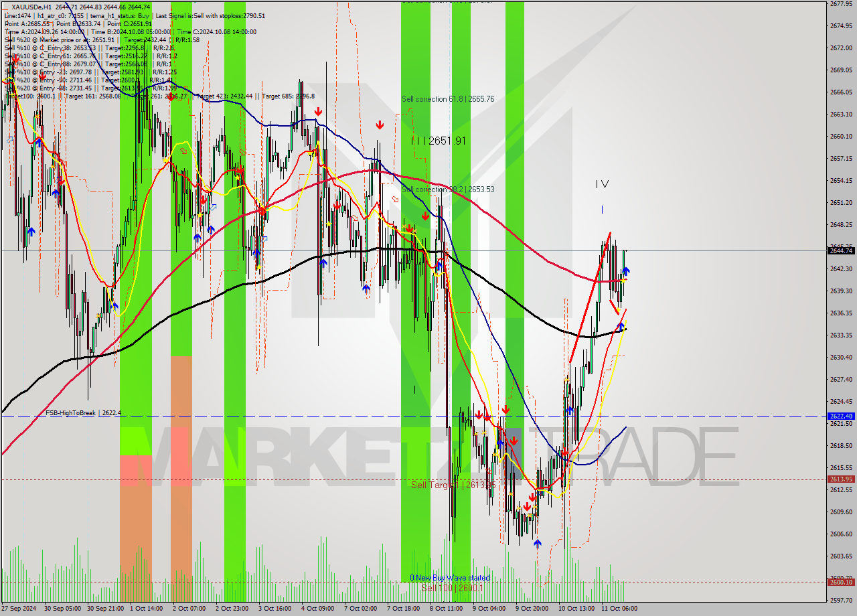Select the 'Sell correction 61.8 | 2665.76' label
857x616 pixels.
pos(448,99)
